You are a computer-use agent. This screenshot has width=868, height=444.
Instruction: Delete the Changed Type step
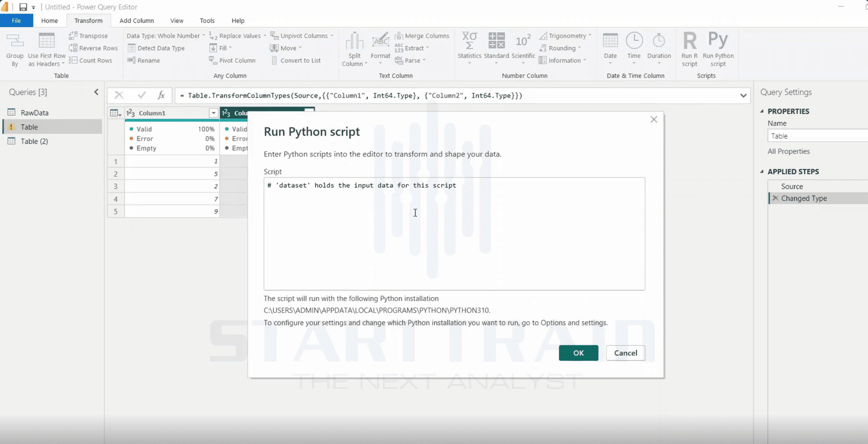tap(775, 198)
